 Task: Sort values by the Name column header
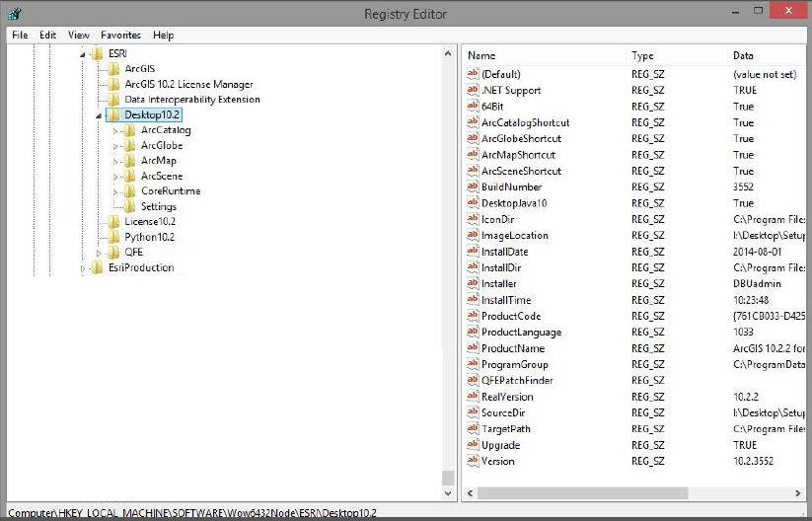[543, 55]
